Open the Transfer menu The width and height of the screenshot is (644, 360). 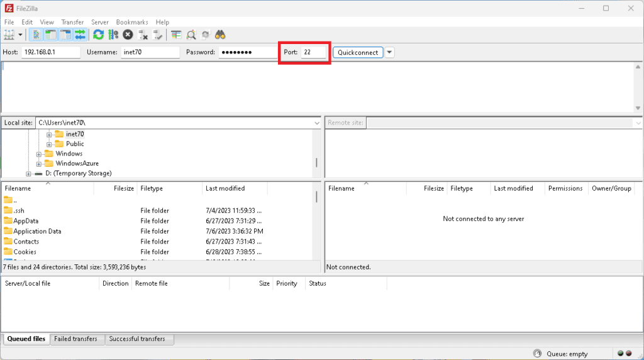click(x=72, y=22)
